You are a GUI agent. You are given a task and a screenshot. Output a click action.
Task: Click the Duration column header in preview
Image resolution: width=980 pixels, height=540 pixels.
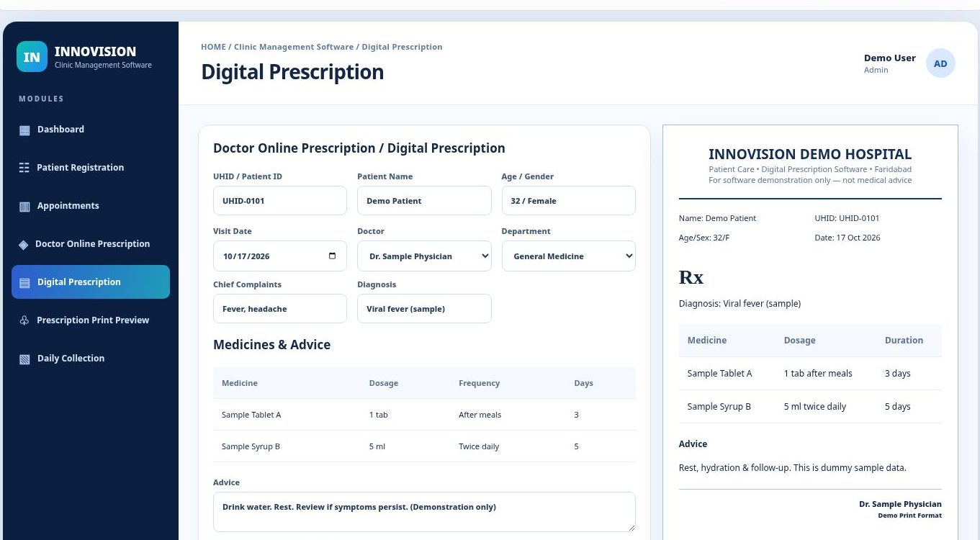coord(904,341)
